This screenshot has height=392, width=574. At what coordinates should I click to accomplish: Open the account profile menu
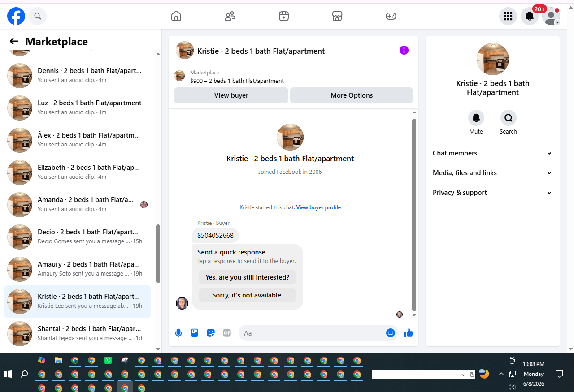(x=551, y=16)
